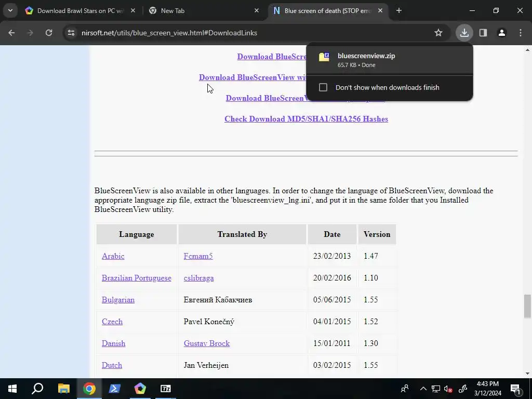Open the Windows Start menu
The width and height of the screenshot is (532, 399).
pos(12,389)
